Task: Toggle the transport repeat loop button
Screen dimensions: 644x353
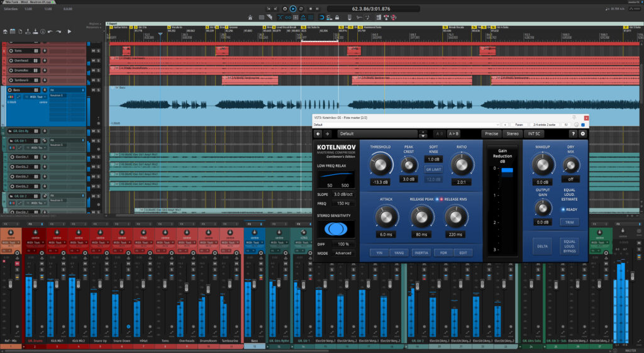Action: [x=301, y=9]
